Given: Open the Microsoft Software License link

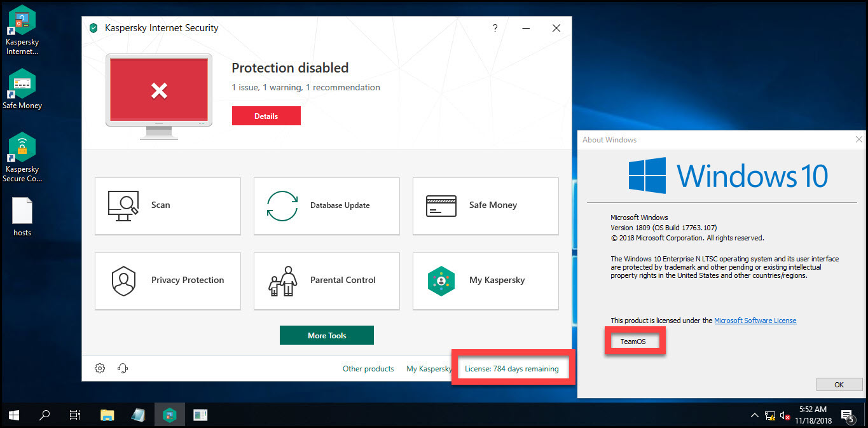Looking at the screenshot, I should [x=755, y=321].
